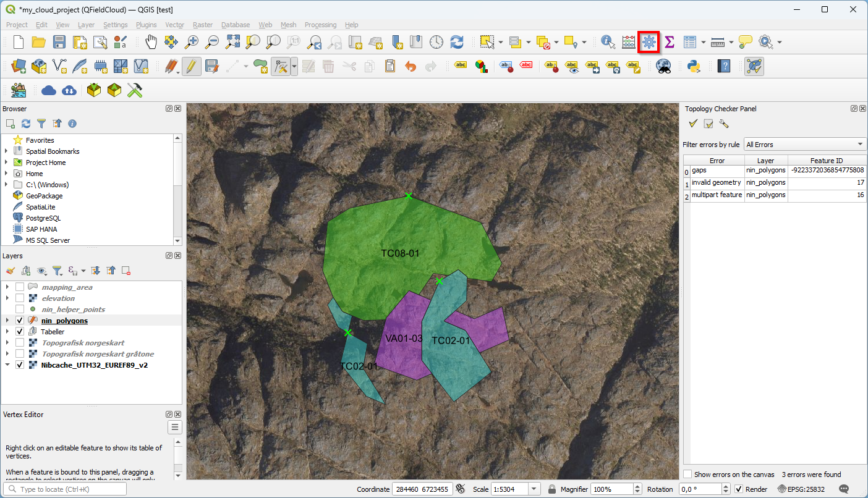Viewport: 868px width, 498px height.
Task: Click the Identify Features tool
Action: point(608,42)
